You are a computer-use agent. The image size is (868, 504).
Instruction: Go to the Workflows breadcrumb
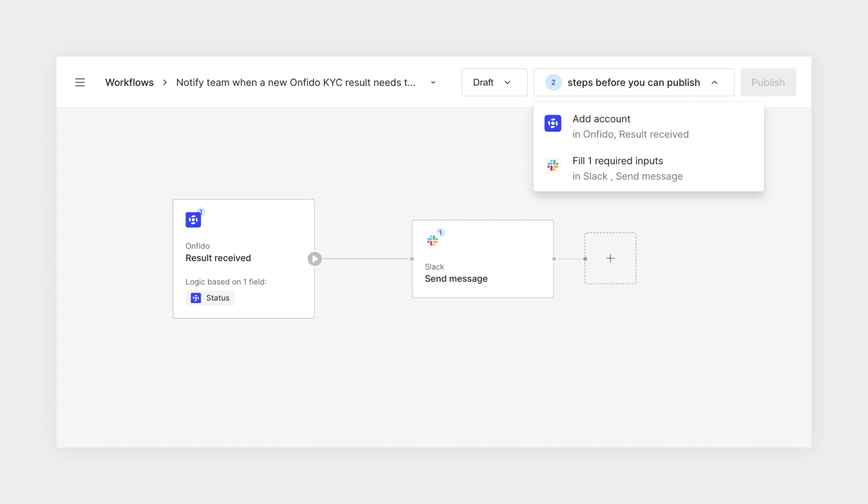(x=129, y=82)
